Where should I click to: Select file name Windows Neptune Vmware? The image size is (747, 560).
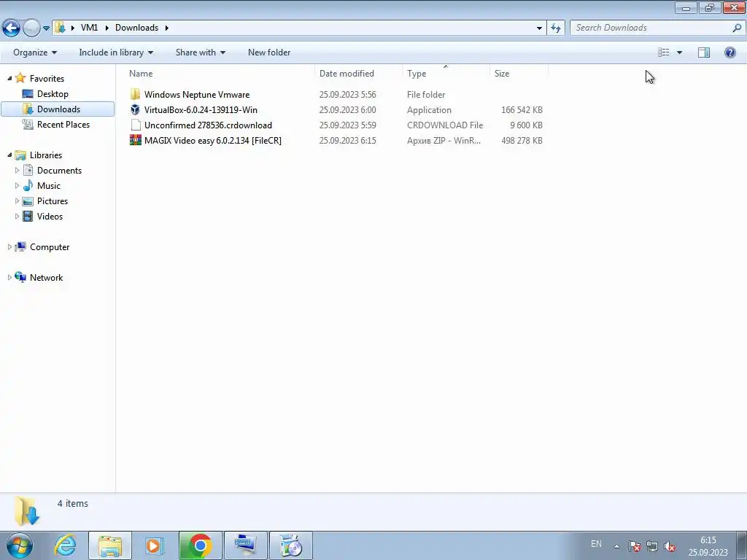click(x=197, y=94)
